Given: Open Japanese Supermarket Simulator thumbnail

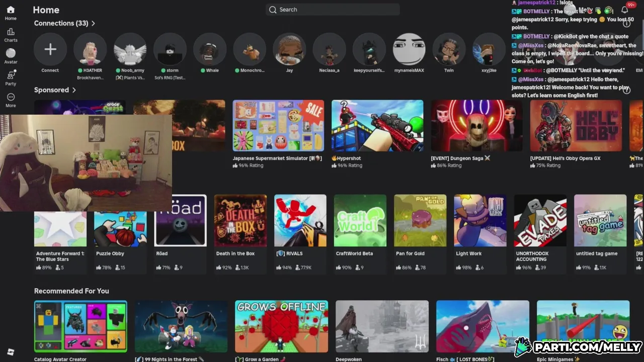Looking at the screenshot, I should [278, 126].
